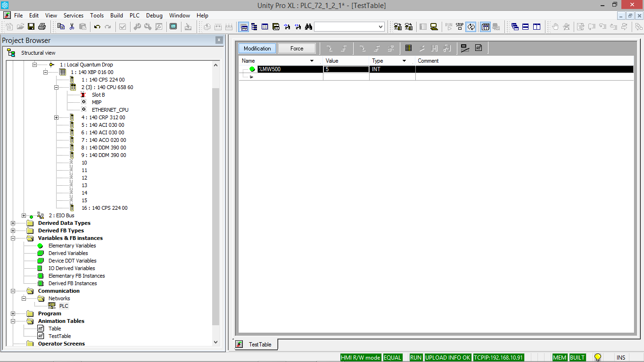Click the yellow computer standard mode icon

[434, 26]
